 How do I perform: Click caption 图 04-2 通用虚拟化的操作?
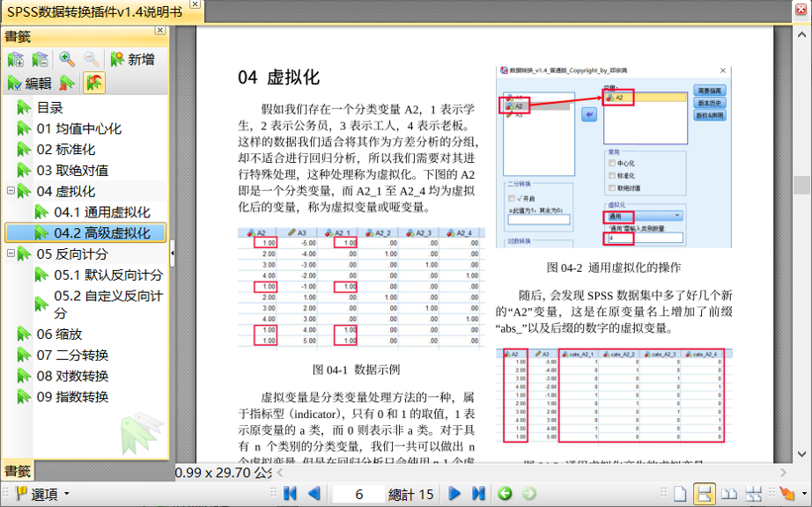pos(614,268)
